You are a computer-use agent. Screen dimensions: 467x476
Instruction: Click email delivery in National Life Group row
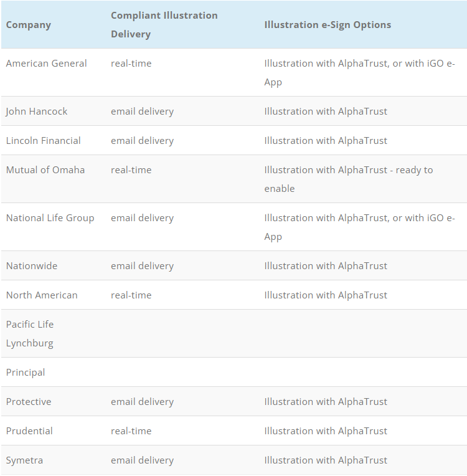point(143,218)
